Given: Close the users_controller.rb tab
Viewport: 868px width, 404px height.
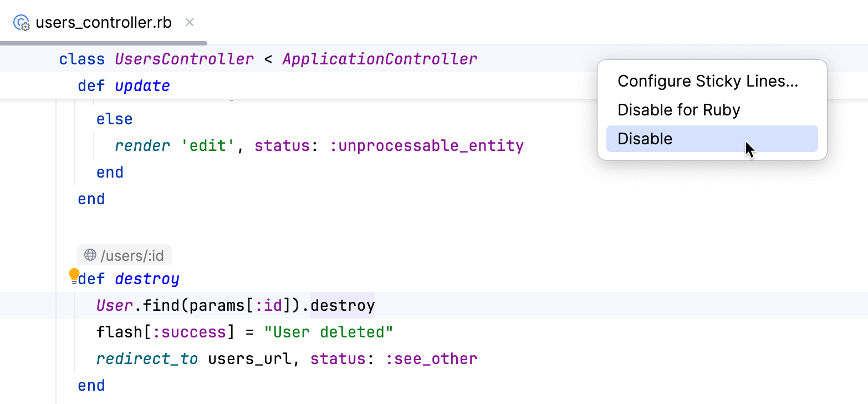Looking at the screenshot, I should 190,22.
